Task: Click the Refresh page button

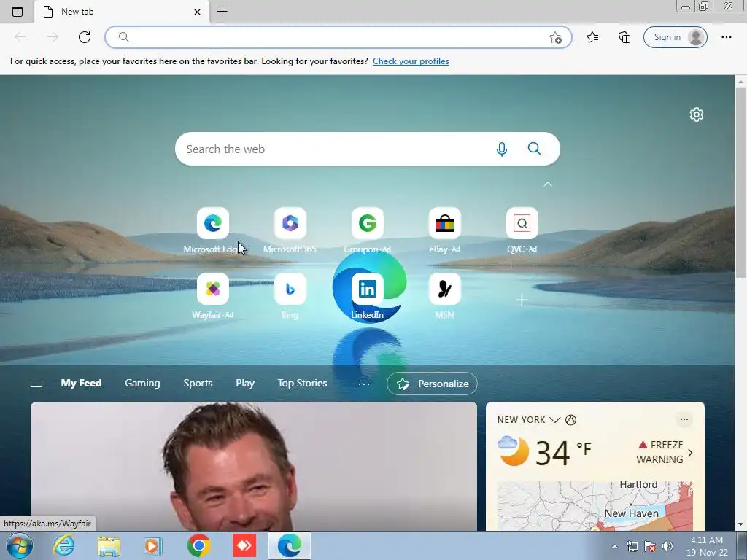Action: click(x=85, y=37)
